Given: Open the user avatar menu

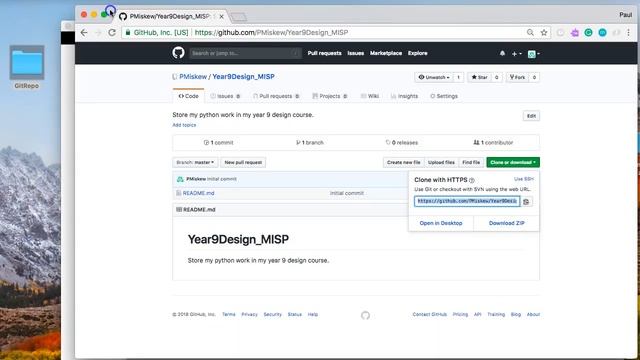Looking at the screenshot, I should tap(533, 53).
